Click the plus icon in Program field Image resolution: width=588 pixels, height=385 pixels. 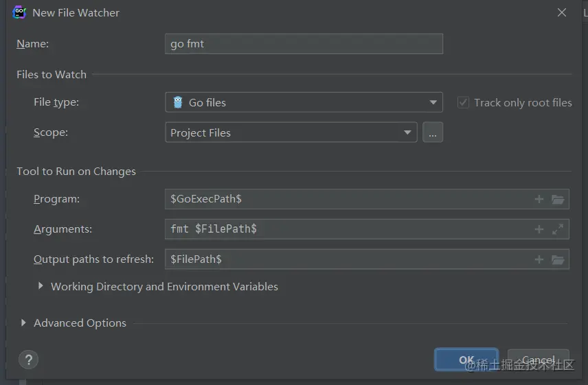[x=539, y=199]
